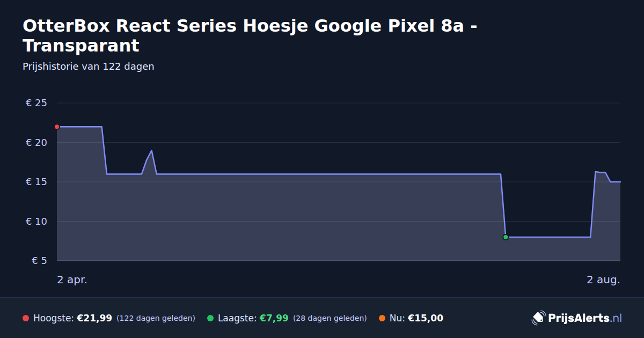The image size is (644, 338).
Task: Click the € 5 axis label
Action: [39, 261]
